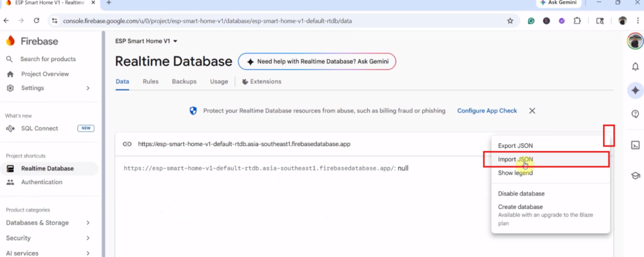Select Export JSON from the menu
The image size is (644, 257).
[x=550, y=146]
